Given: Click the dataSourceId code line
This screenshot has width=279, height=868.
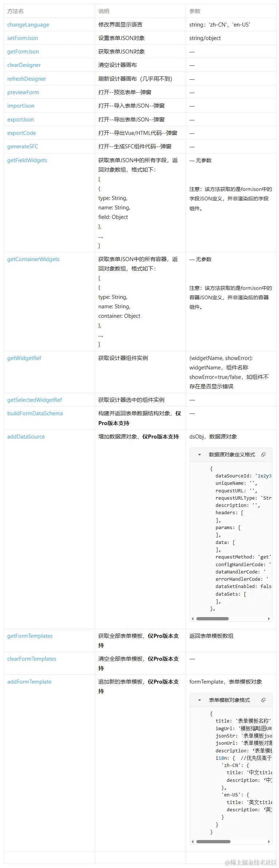Looking at the screenshot, I should 243,476.
